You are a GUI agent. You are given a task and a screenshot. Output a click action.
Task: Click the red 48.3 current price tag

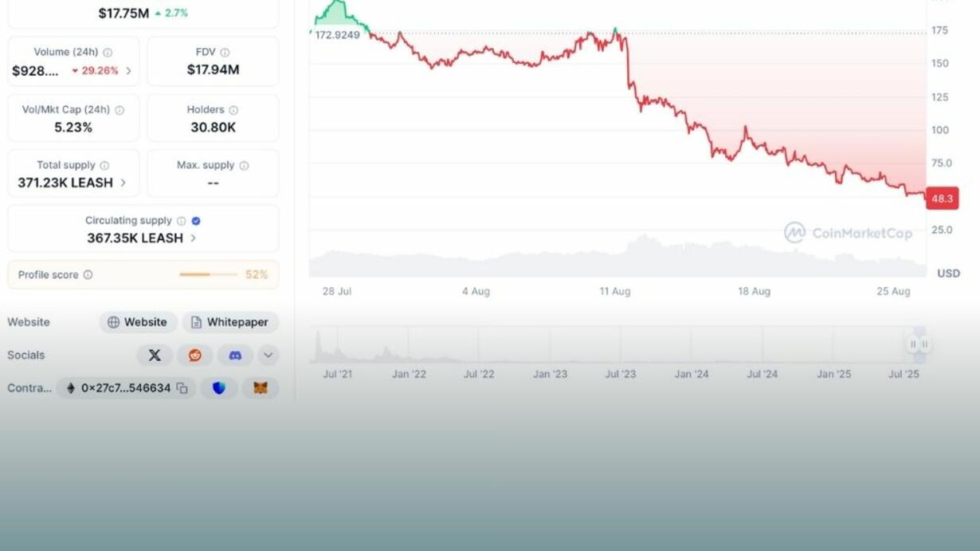(x=942, y=199)
